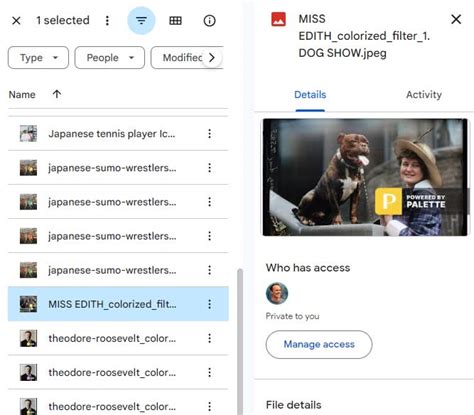The width and height of the screenshot is (474, 415).
Task: Toggle the filter icon in toolbar
Action: click(141, 21)
